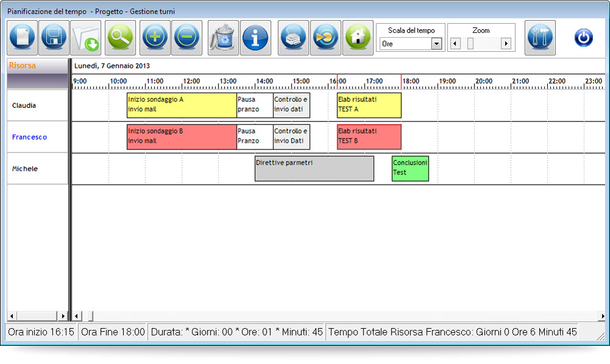Click the window resize grip corner
610x364 pixels.
(x=601, y=336)
